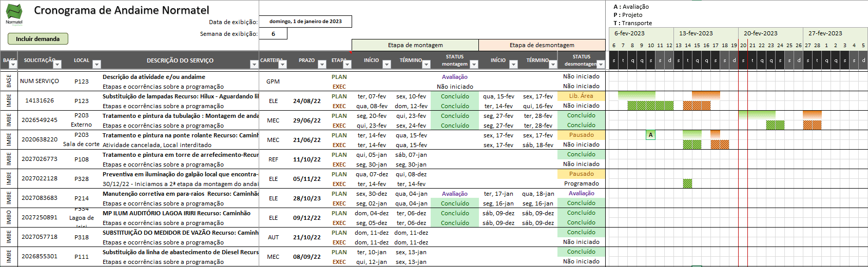Open the BASE column filter dropdown
The height and width of the screenshot is (267, 868).
[13, 64]
